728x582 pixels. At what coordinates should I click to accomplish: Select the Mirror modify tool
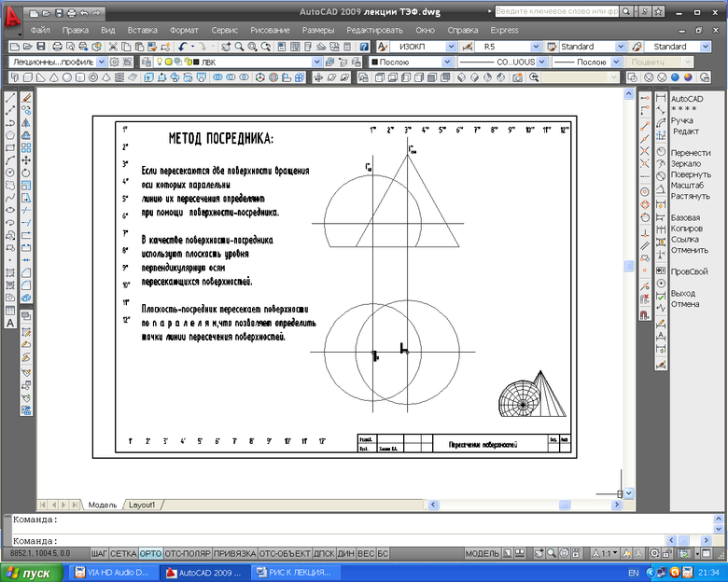26,122
